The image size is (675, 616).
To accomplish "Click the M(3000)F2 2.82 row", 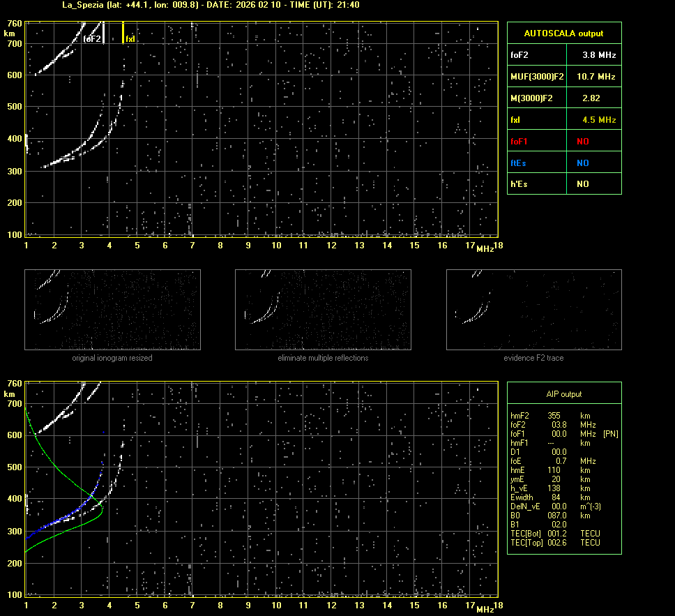I will tap(563, 98).
